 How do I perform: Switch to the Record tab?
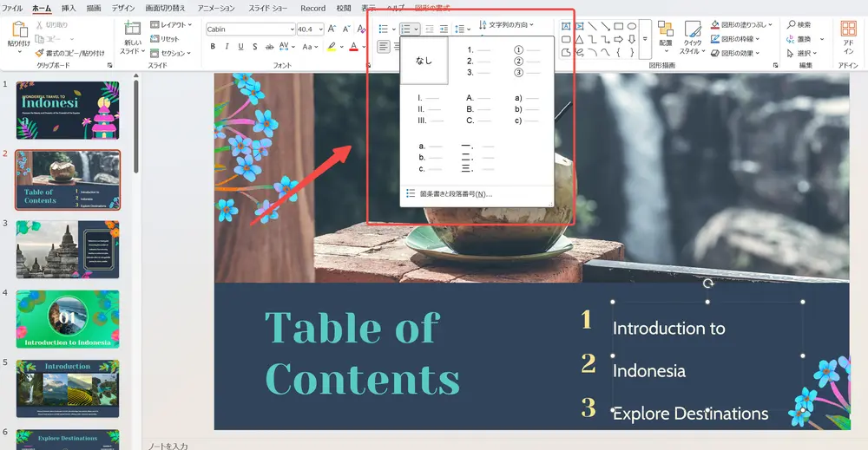[x=312, y=9]
